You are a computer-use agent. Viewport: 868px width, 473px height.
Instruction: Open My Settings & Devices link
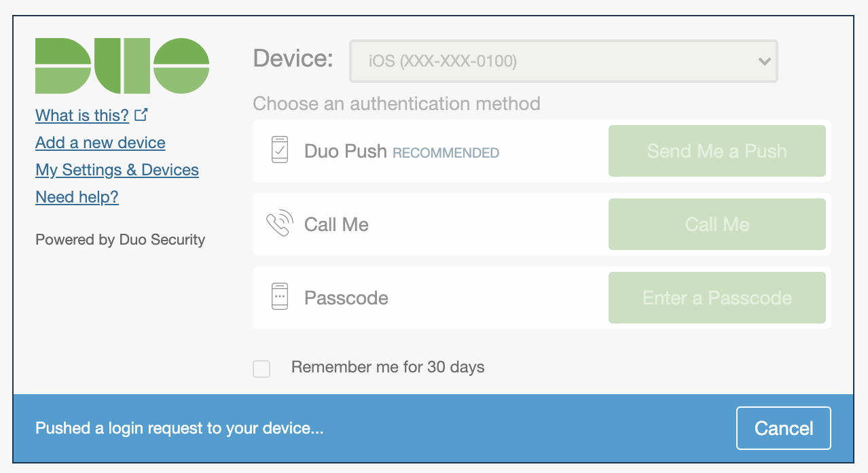point(117,170)
